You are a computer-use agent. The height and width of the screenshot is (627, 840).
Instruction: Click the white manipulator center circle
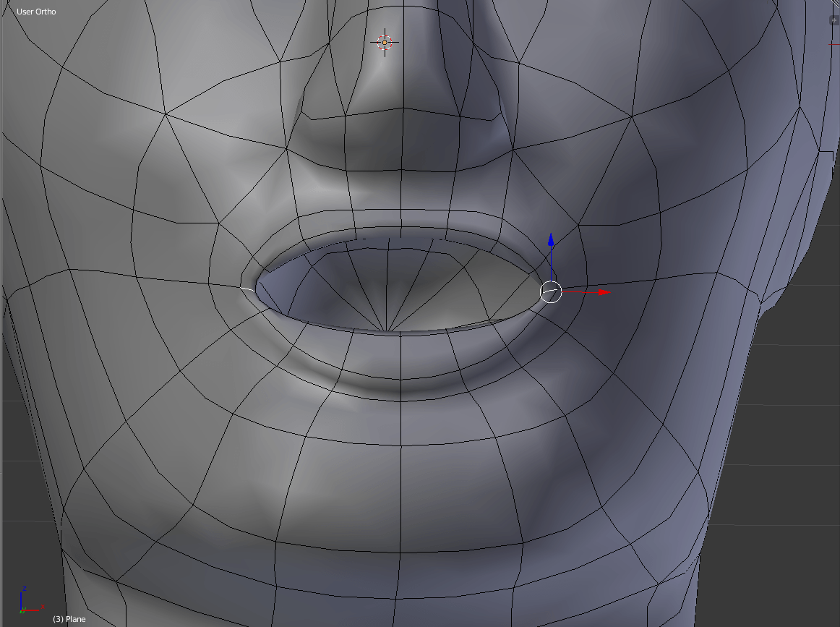point(551,292)
